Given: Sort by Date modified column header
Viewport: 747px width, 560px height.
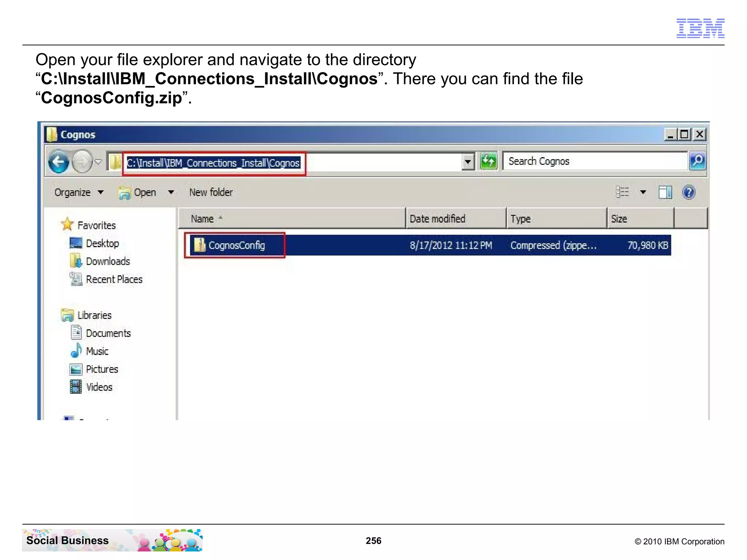Looking at the screenshot, I should click(456, 219).
